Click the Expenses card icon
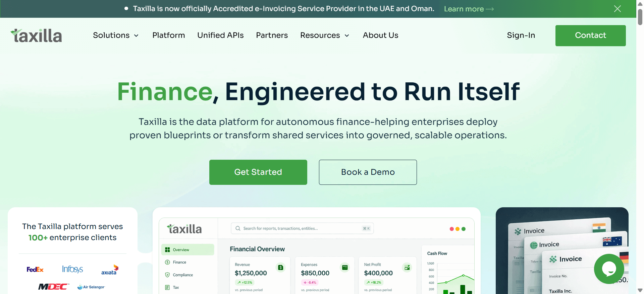 click(345, 267)
